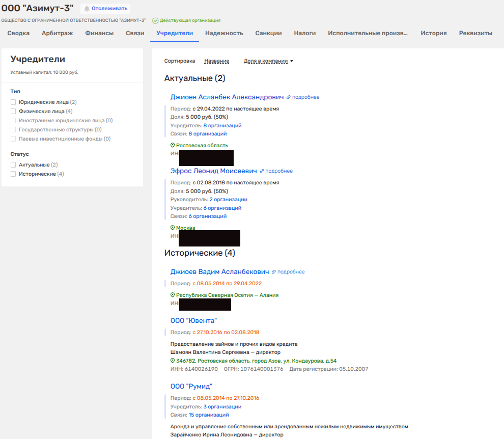Click location pin next to Республика Северная Осетия

point(173,295)
